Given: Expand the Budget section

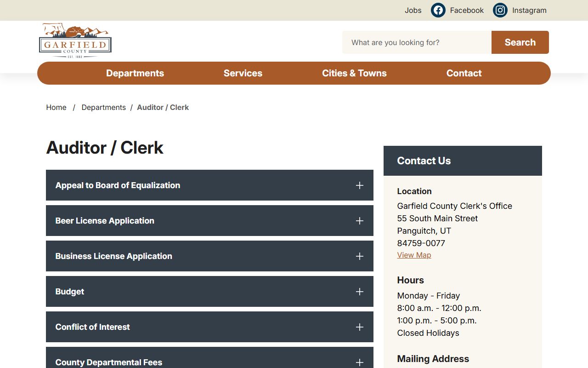Looking at the screenshot, I should pyautogui.click(x=209, y=292).
